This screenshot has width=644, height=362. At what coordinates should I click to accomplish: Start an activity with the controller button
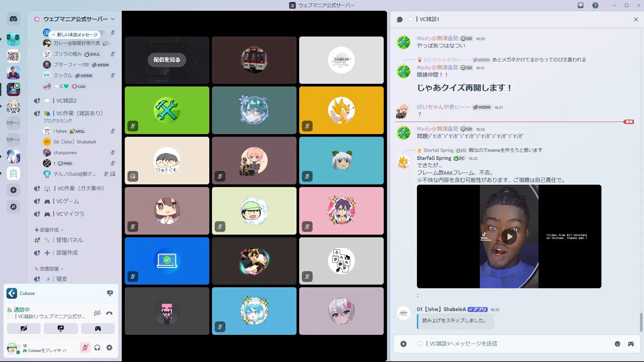(98, 328)
